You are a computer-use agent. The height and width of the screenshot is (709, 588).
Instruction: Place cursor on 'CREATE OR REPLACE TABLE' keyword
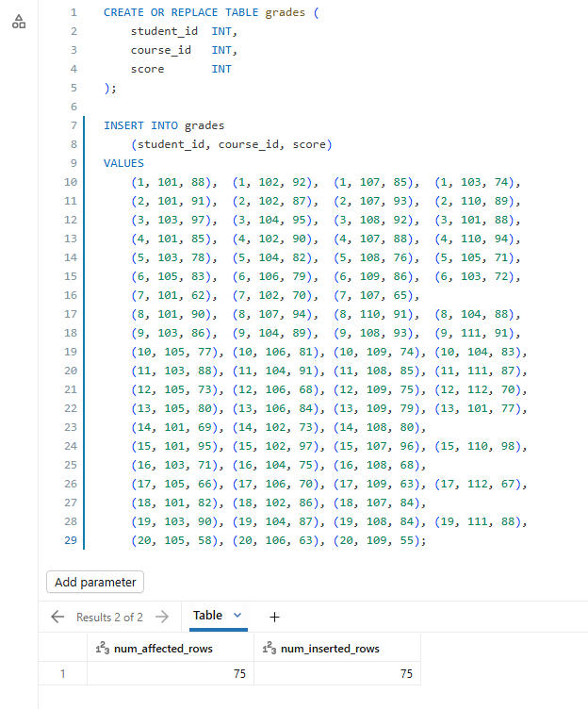coord(181,12)
